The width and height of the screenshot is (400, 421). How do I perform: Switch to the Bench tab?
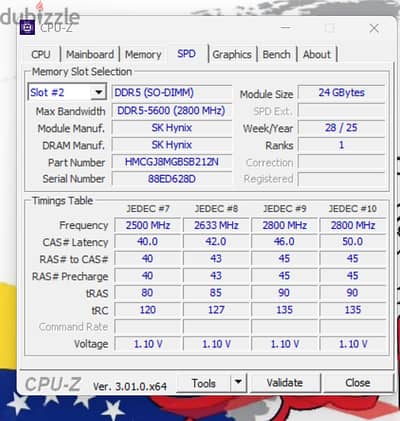[276, 54]
